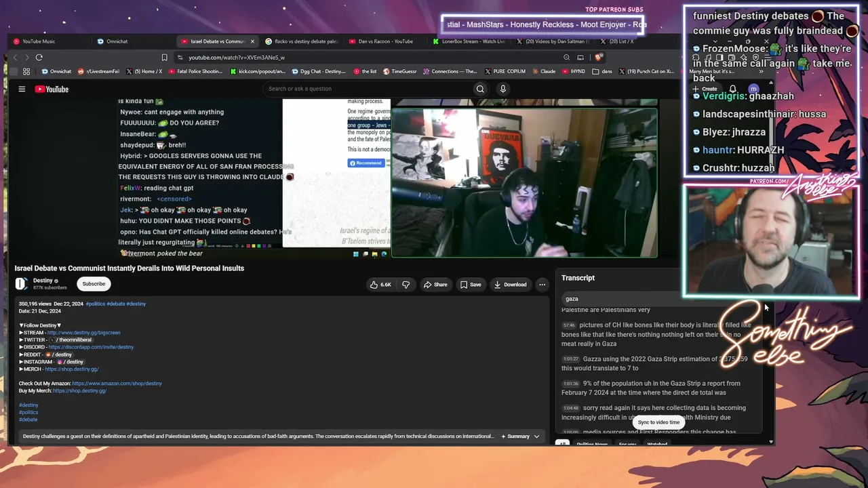Image resolution: width=868 pixels, height=488 pixels.
Task: Expand the AI Summary chevron
Action: (536, 436)
